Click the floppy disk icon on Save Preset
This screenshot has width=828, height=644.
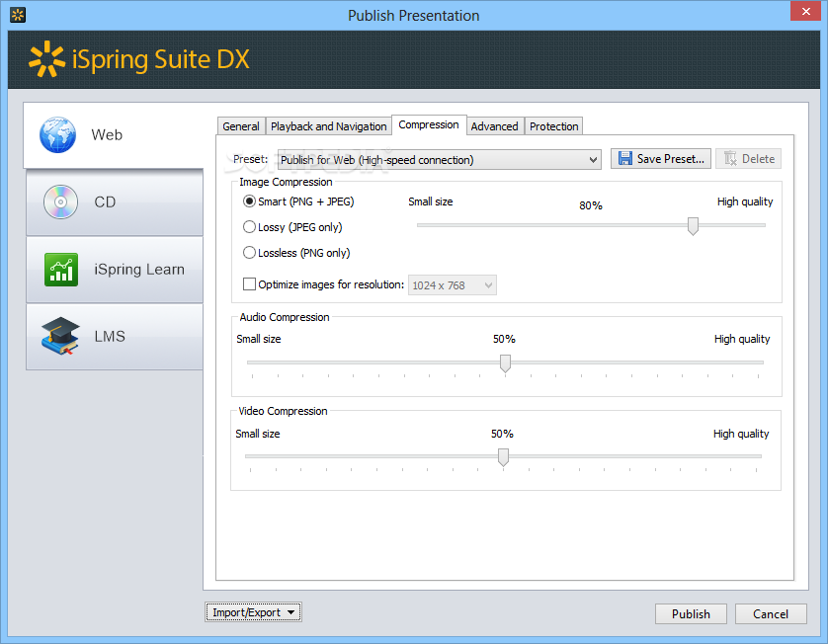point(625,158)
